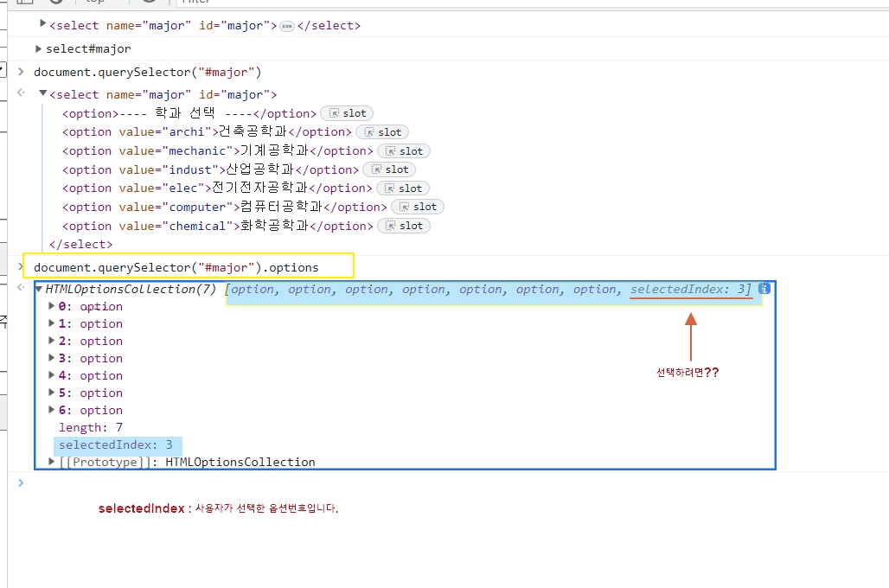Collapse the expanded select major element
Viewport: 889px width, 588px height.
tap(42, 93)
